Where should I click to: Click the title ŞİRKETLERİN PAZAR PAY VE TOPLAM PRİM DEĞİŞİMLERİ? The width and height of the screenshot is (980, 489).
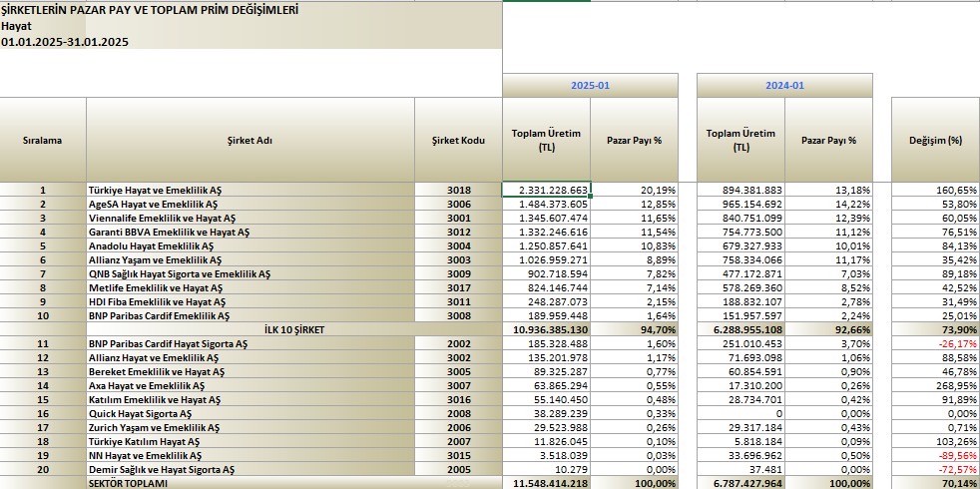[150, 10]
